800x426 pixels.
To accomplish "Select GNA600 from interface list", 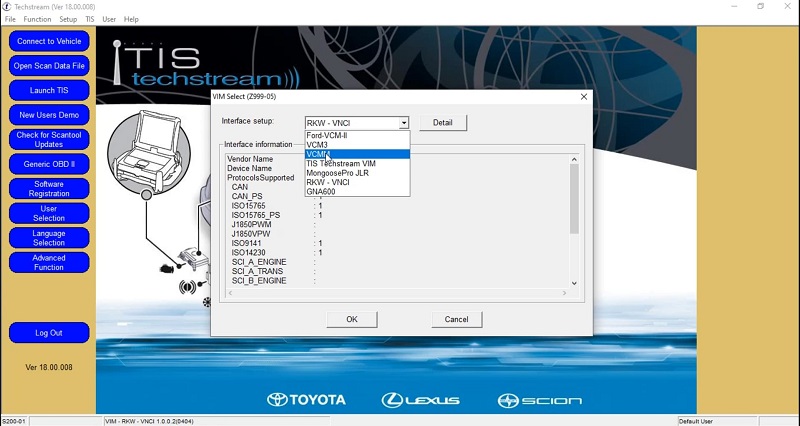I will [357, 192].
